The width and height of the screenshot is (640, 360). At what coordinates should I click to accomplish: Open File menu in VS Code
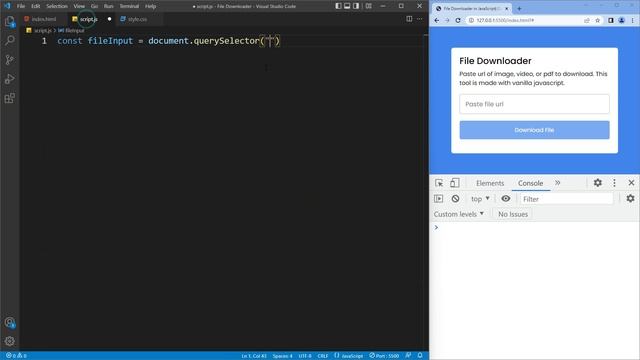click(x=21, y=6)
